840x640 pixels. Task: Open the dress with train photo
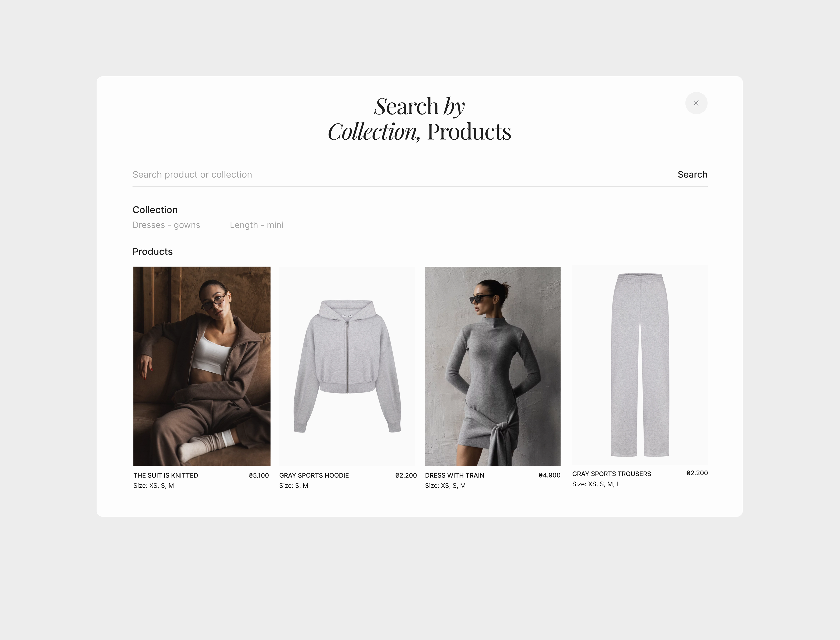(x=492, y=366)
